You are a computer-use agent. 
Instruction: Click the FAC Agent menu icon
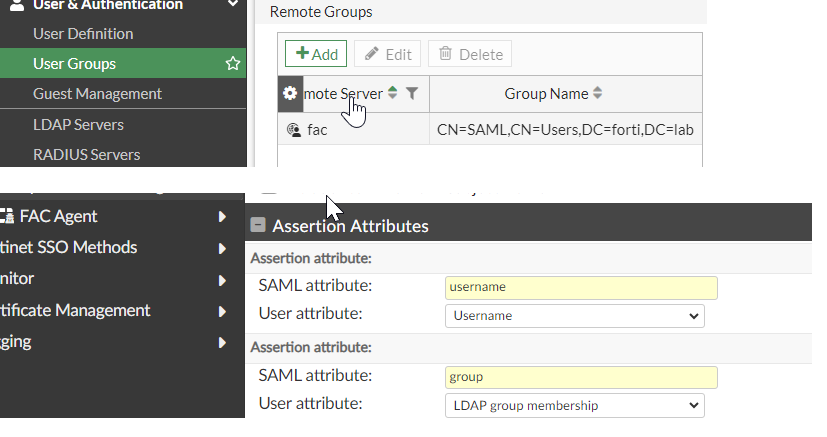click(x=8, y=216)
